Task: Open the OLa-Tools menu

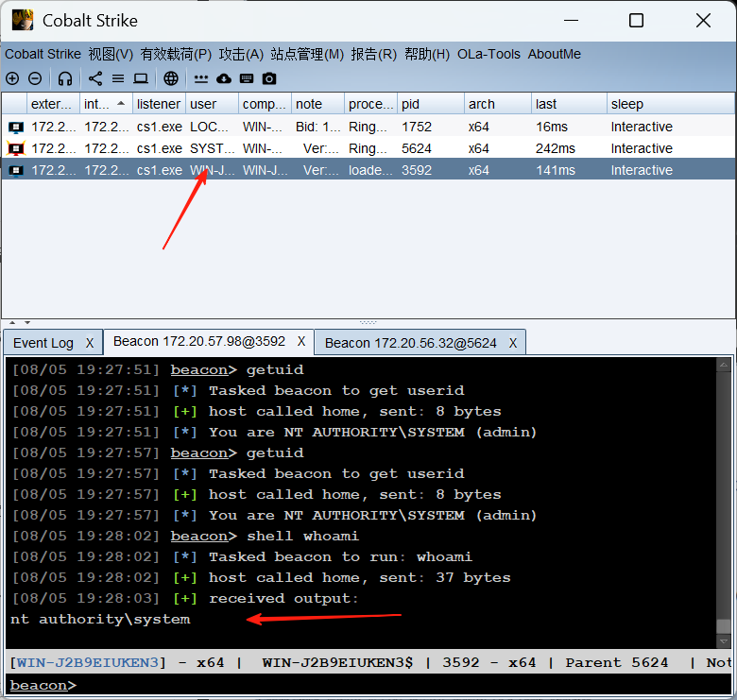Action: pos(488,54)
